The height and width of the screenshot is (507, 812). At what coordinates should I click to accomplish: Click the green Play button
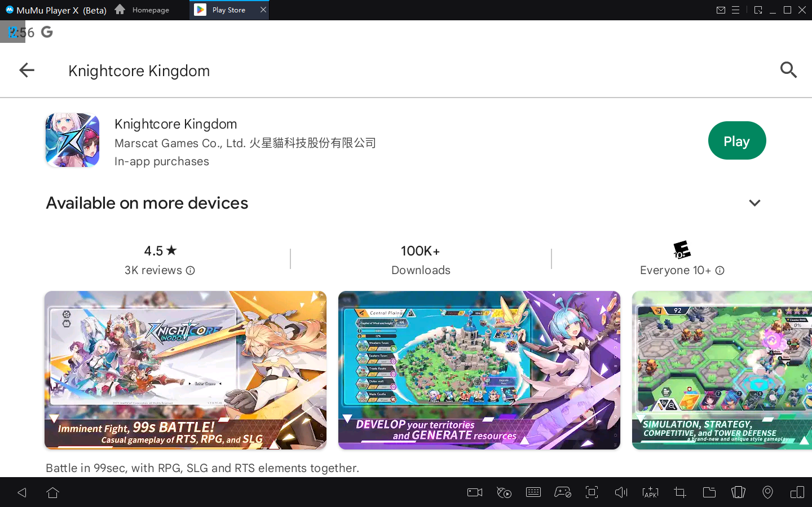(x=736, y=140)
